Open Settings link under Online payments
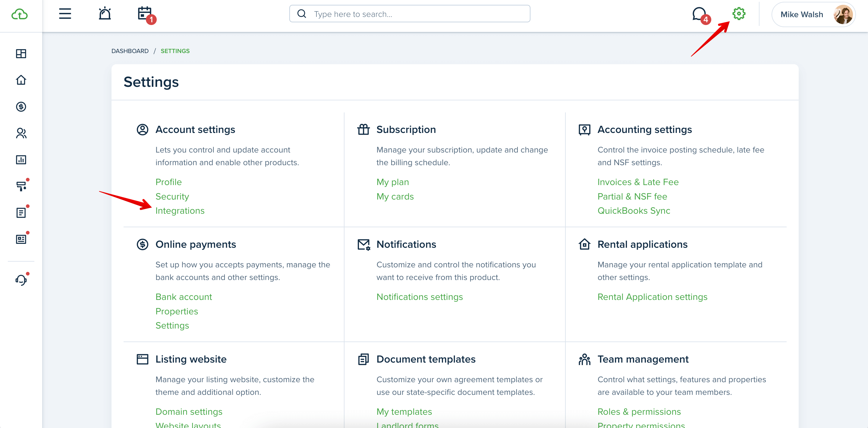 pyautogui.click(x=172, y=326)
